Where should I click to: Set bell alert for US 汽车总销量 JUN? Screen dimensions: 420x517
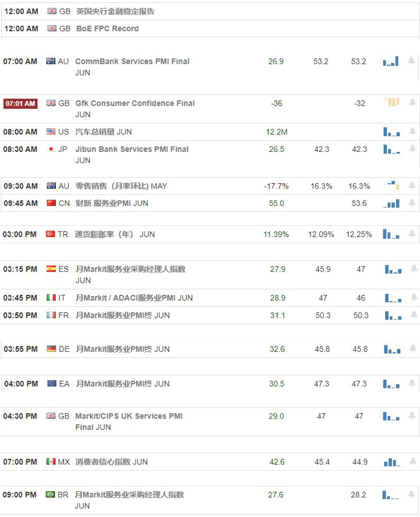point(412,132)
